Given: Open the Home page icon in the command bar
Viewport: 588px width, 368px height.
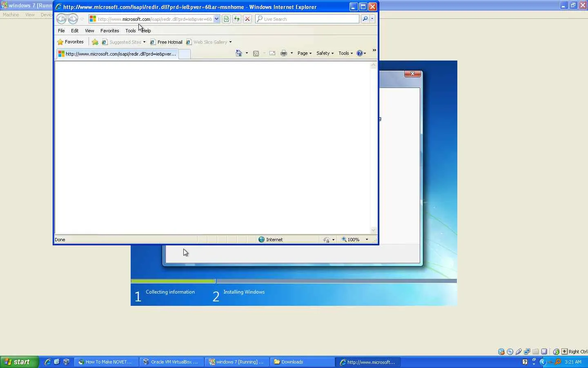Looking at the screenshot, I should tap(239, 53).
